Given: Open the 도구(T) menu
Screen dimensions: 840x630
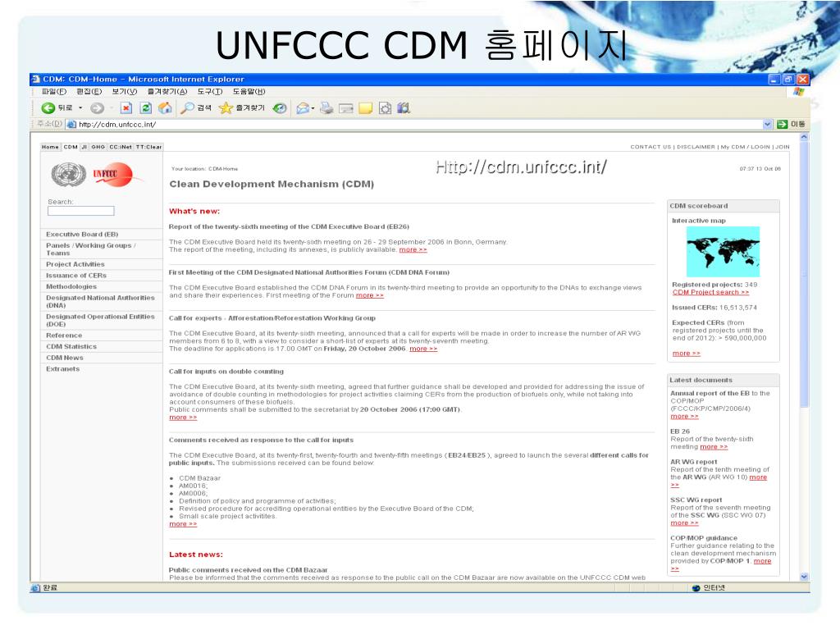Looking at the screenshot, I should coord(209,92).
